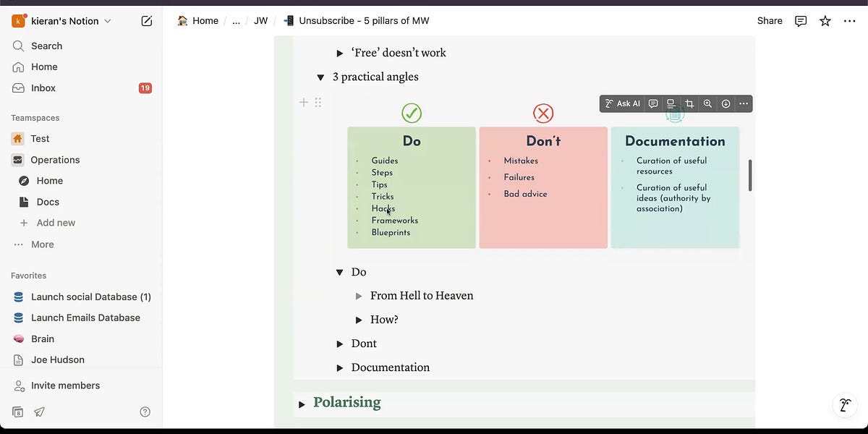
Task: Click Ask AI in image toolbar
Action: click(623, 103)
